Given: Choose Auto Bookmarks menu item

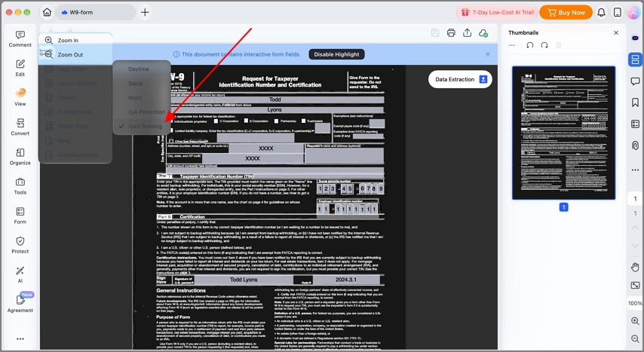Looking at the screenshot, I should pos(75,155).
